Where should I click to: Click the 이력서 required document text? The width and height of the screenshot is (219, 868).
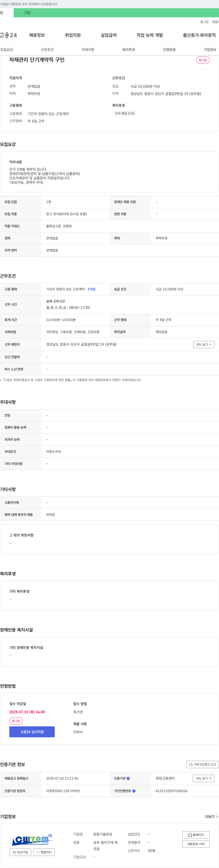[x=78, y=732]
